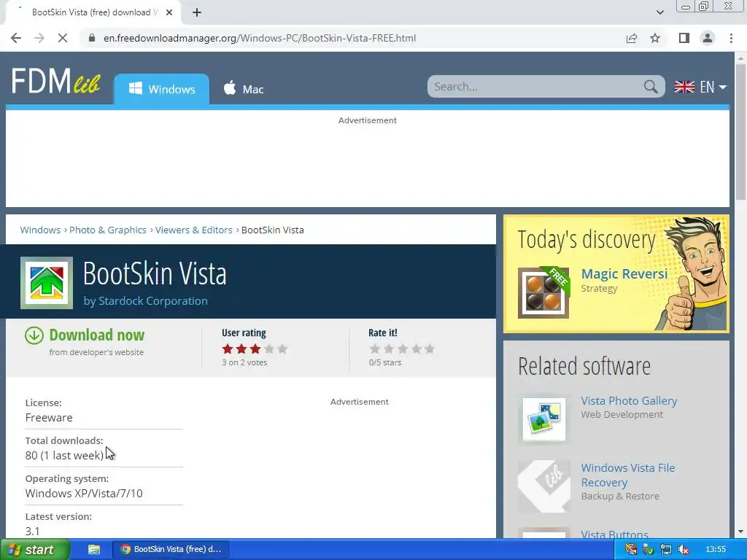747x560 pixels.
Task: Open the EN language dropdown
Action: (700, 87)
